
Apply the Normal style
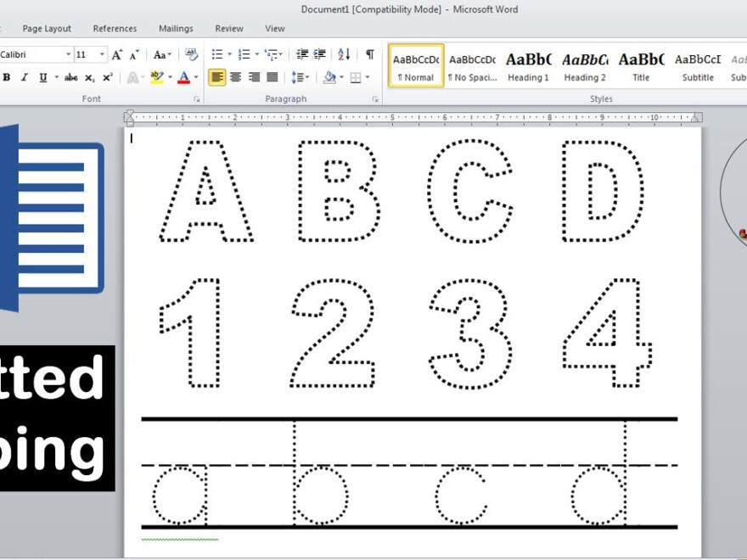417,65
